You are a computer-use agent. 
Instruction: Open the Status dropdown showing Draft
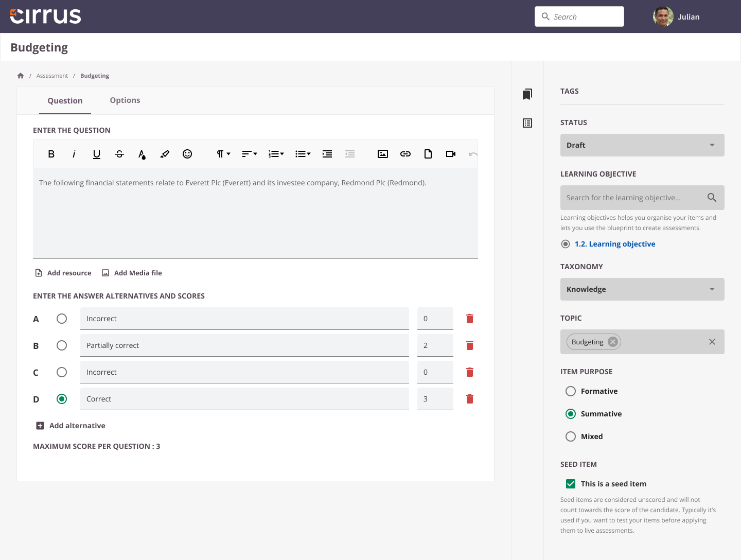coord(642,145)
